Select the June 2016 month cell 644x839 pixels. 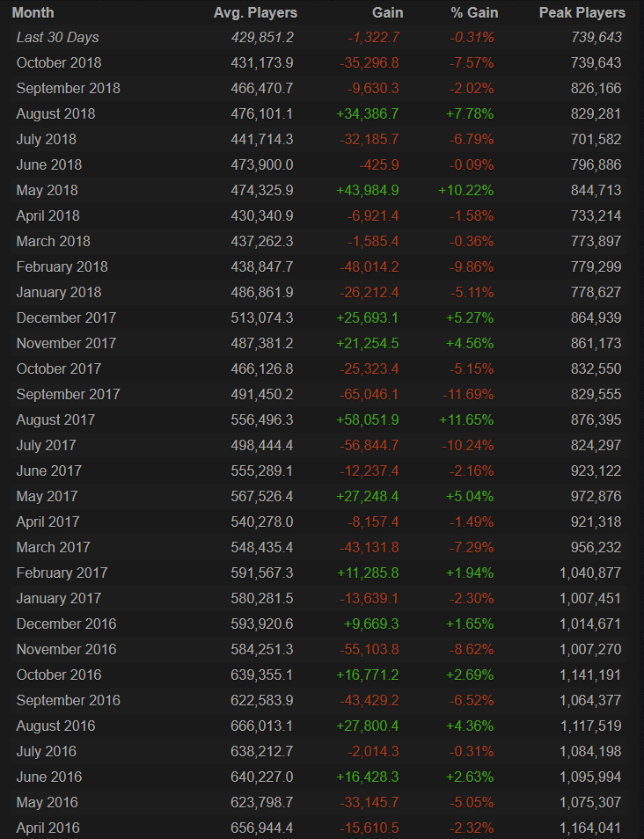(x=49, y=777)
